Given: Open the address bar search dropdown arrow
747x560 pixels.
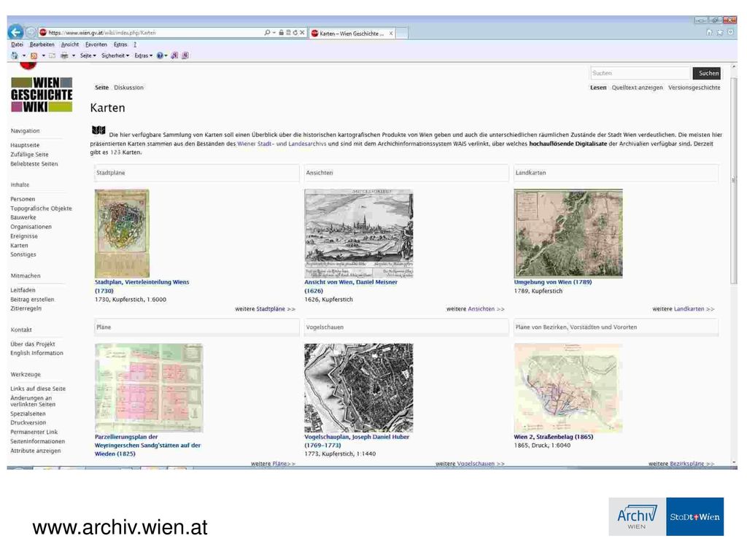Looking at the screenshot, I should click(x=274, y=32).
